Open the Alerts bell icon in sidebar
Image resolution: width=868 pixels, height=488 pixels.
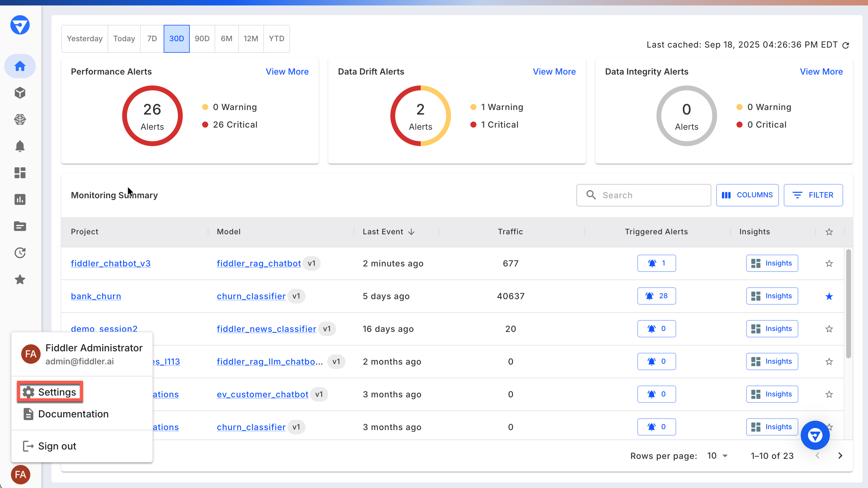pyautogui.click(x=20, y=146)
